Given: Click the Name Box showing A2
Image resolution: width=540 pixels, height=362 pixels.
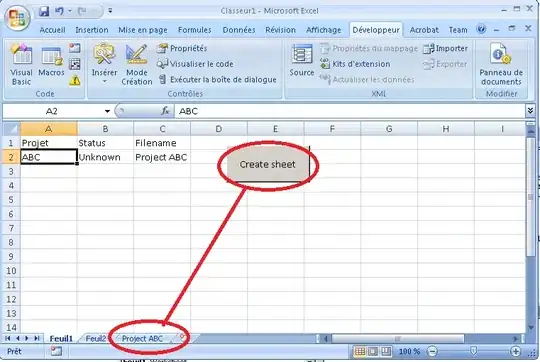Looking at the screenshot, I should pyautogui.click(x=52, y=111).
